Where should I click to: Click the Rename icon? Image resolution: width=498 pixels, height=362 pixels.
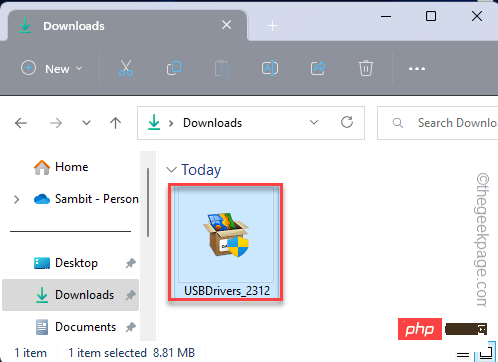(270, 68)
